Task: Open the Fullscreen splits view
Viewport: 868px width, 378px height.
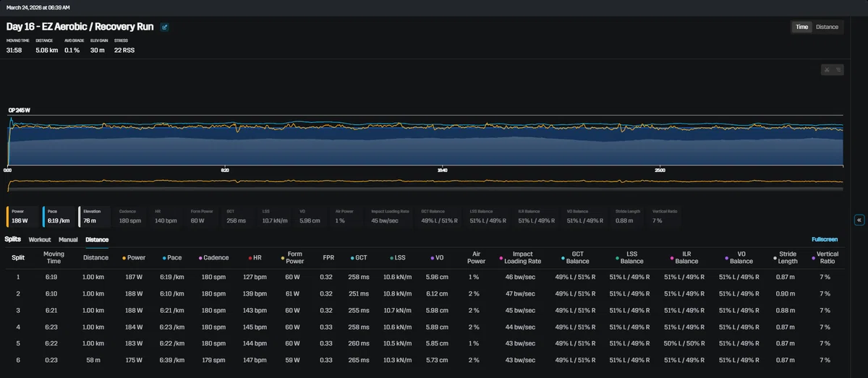Action: pos(825,239)
